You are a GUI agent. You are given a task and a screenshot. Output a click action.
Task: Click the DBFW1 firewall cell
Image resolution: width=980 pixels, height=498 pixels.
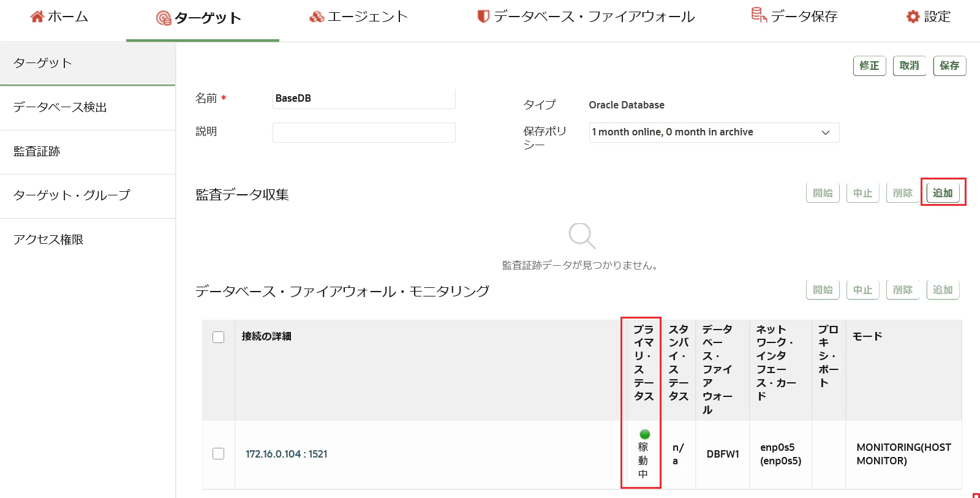(x=723, y=454)
